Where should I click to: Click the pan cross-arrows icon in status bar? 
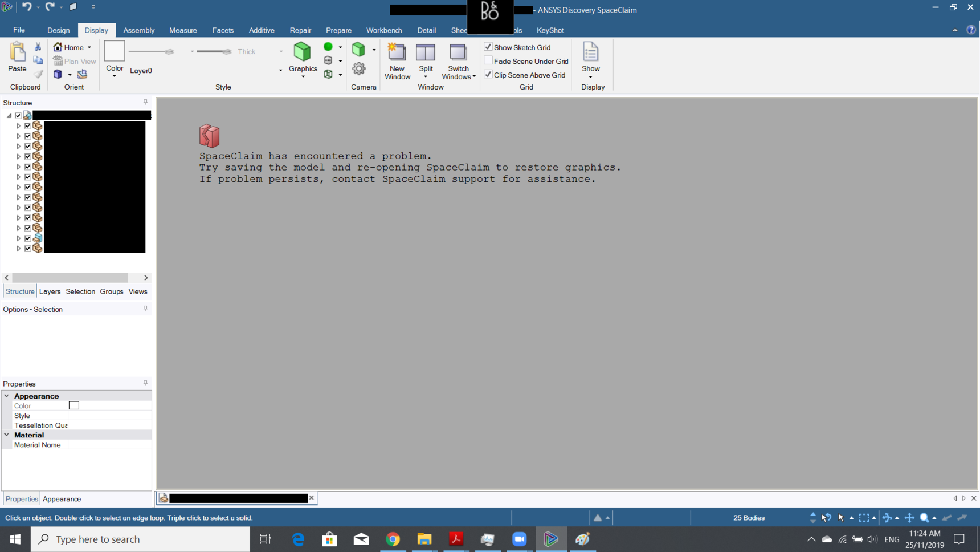click(909, 518)
